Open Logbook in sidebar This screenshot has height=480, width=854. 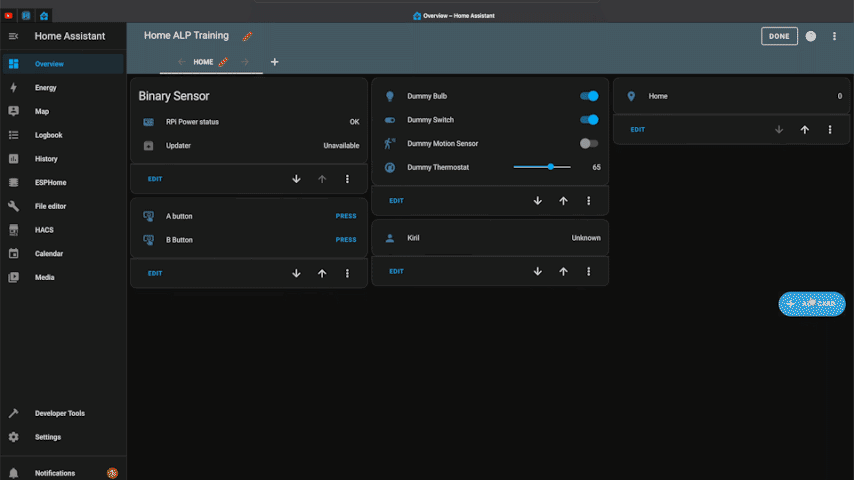63,135
